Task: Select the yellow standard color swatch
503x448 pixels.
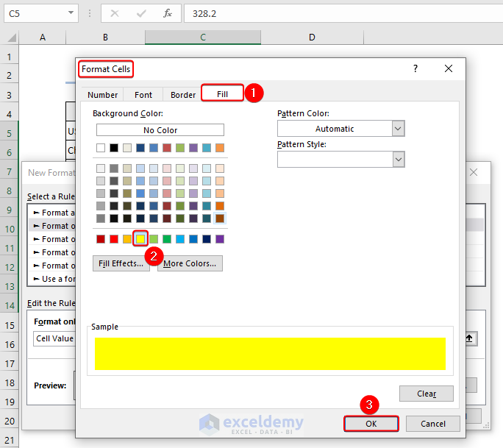Action: pyautogui.click(x=140, y=239)
